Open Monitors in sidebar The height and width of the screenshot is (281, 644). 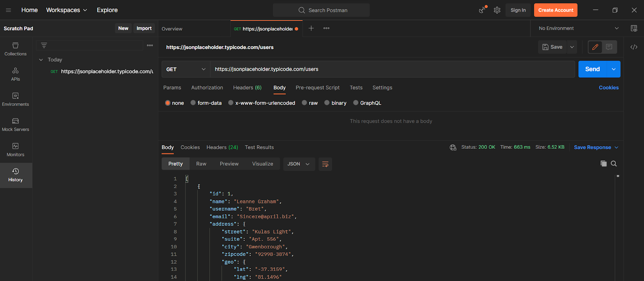16,150
